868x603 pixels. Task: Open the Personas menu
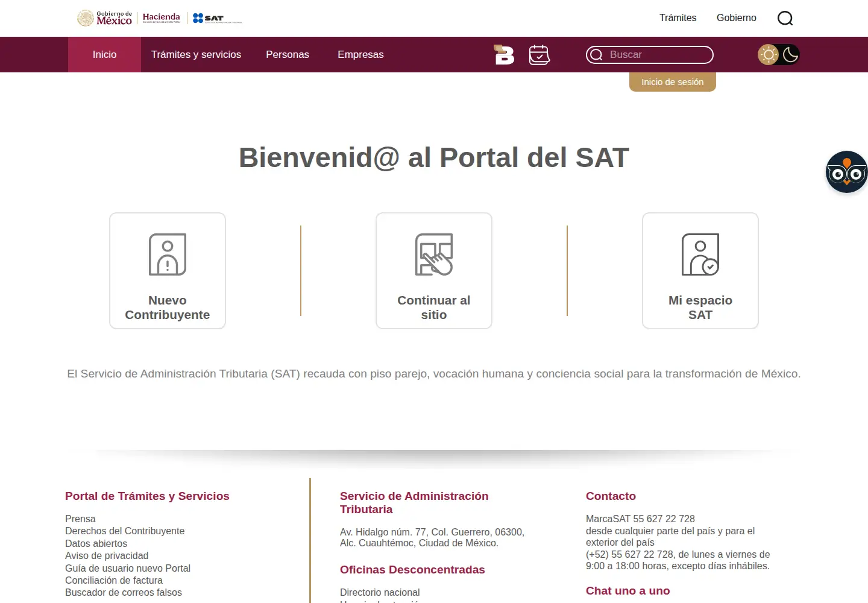pos(288,54)
